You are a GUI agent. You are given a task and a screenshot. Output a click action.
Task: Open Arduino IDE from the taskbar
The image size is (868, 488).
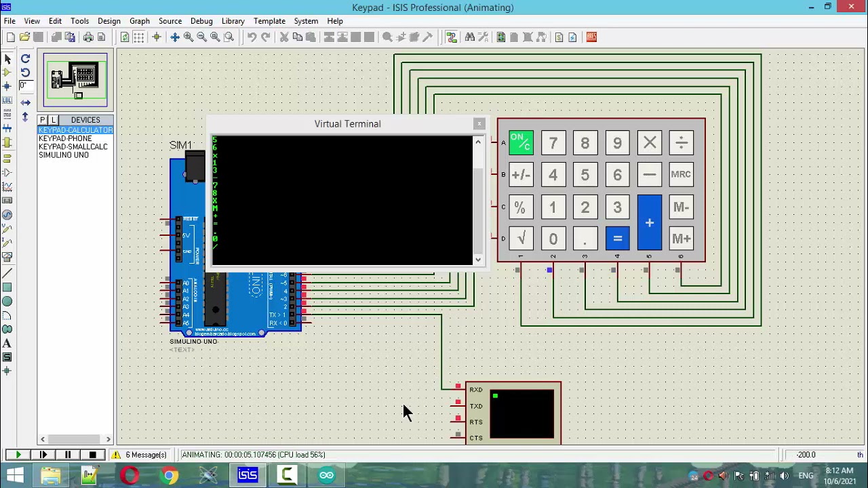tap(327, 476)
